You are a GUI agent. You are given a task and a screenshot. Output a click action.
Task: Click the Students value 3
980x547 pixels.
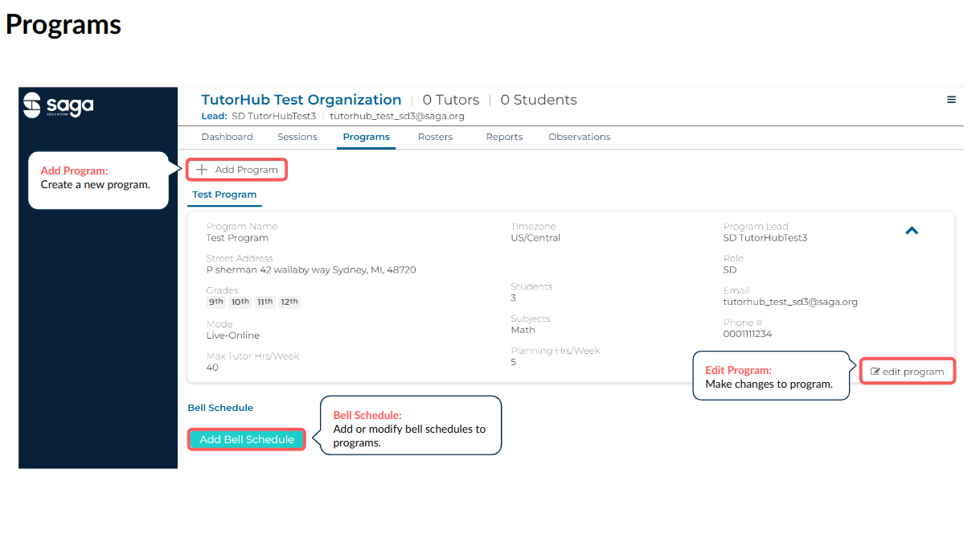pyautogui.click(x=514, y=298)
